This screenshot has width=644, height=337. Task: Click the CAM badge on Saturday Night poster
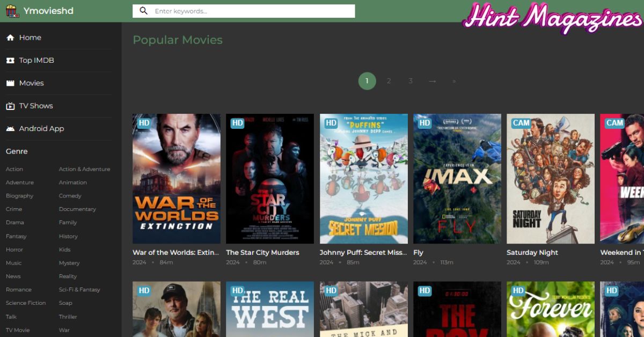coord(521,123)
